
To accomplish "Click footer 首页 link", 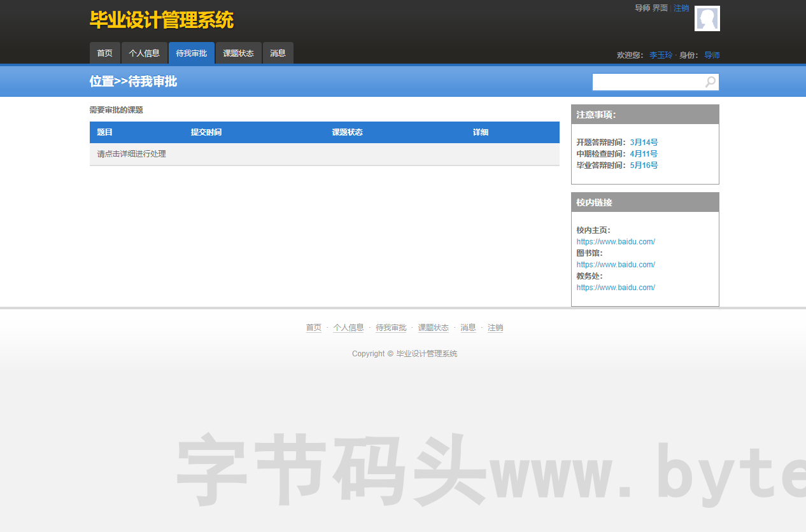I will click(314, 328).
